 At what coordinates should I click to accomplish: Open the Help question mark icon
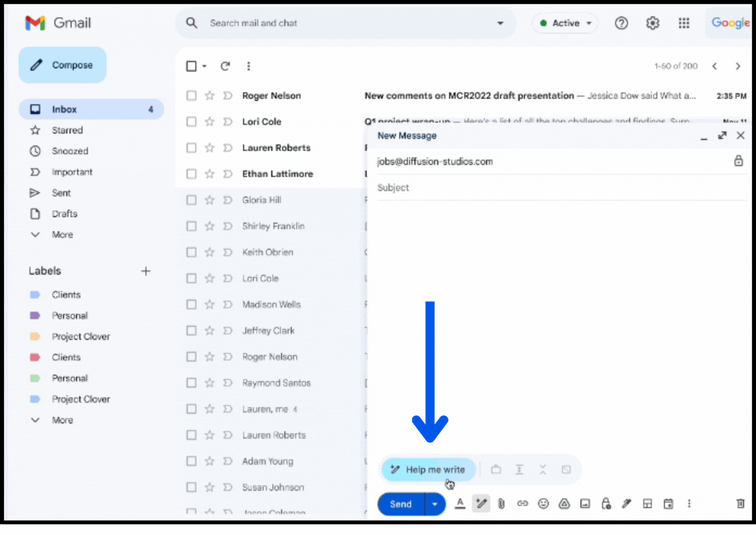tap(621, 23)
